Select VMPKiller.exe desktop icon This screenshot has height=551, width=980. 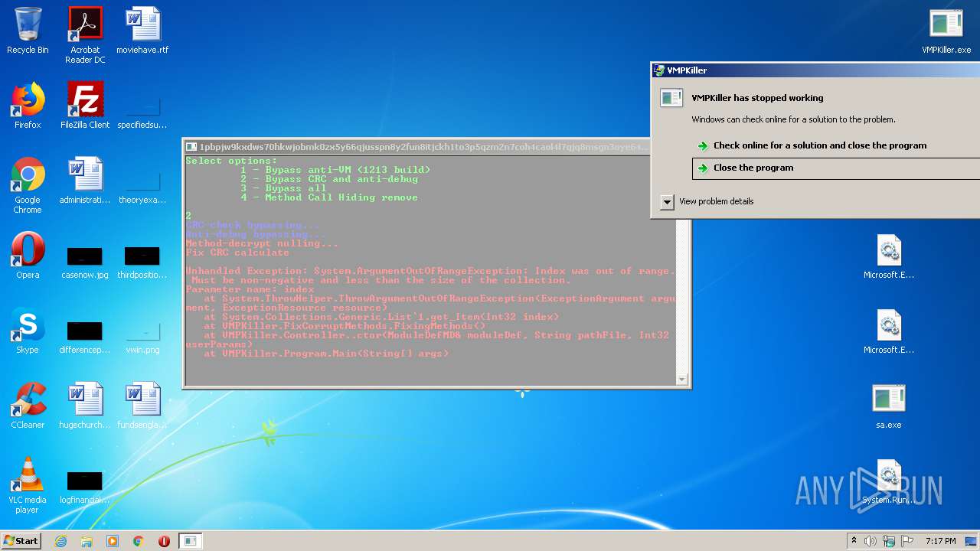point(946,31)
